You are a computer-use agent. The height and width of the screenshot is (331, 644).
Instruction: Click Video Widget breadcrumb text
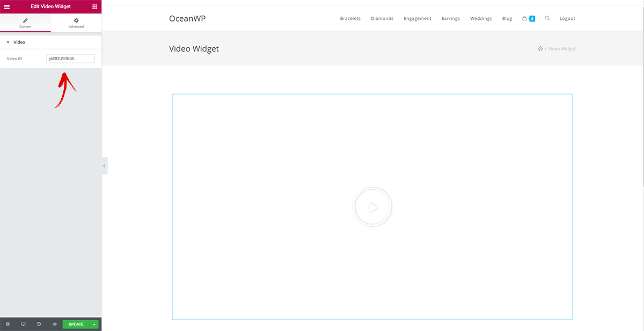562,48
